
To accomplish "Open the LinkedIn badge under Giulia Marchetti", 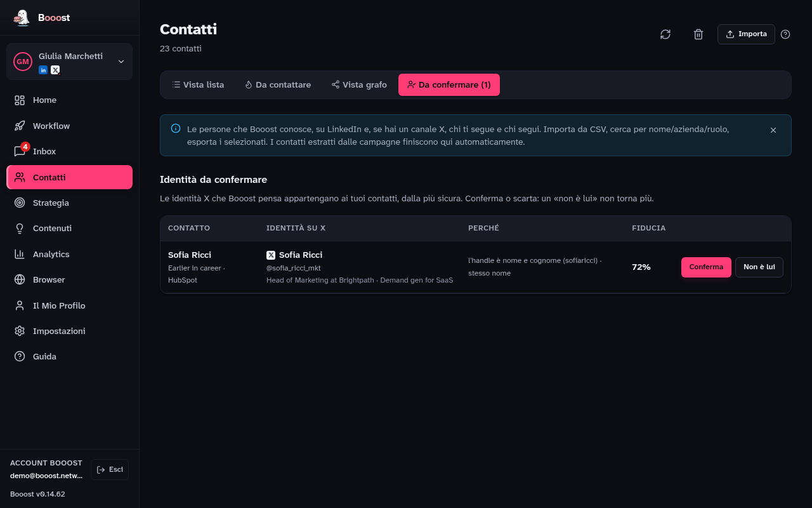I will click(x=43, y=70).
